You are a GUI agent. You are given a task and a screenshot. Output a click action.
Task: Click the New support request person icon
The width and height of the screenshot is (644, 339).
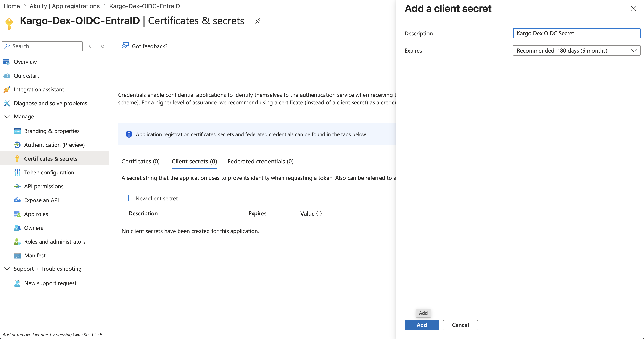[17, 283]
